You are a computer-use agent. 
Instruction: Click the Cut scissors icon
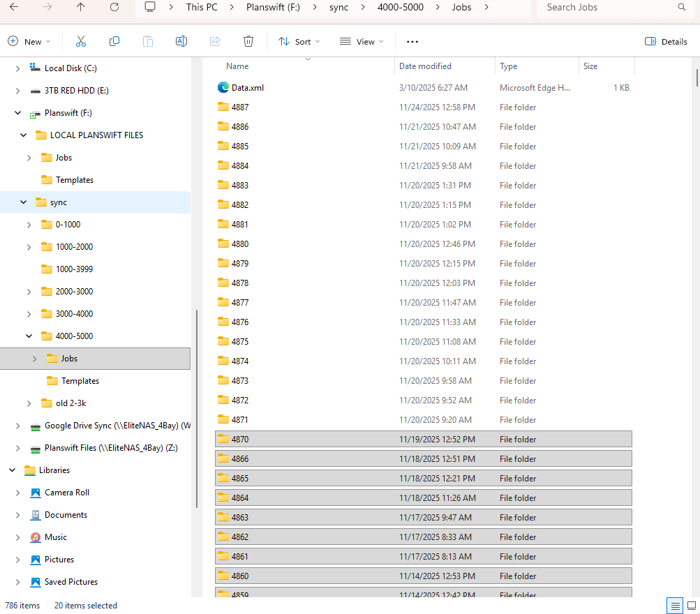point(81,42)
